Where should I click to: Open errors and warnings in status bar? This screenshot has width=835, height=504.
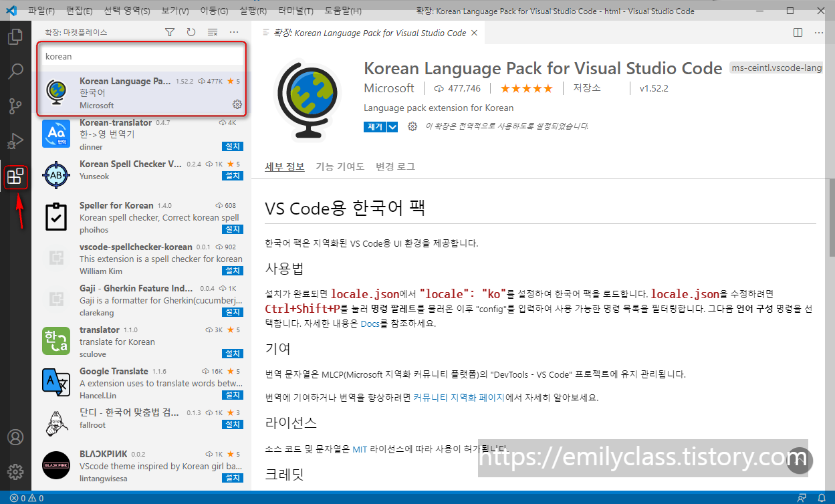tap(27, 498)
